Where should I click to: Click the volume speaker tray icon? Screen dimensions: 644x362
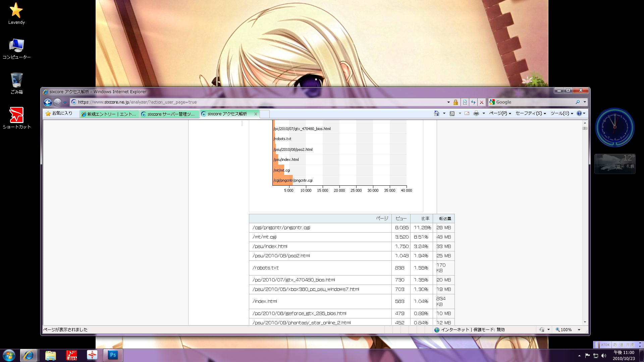[604, 356]
